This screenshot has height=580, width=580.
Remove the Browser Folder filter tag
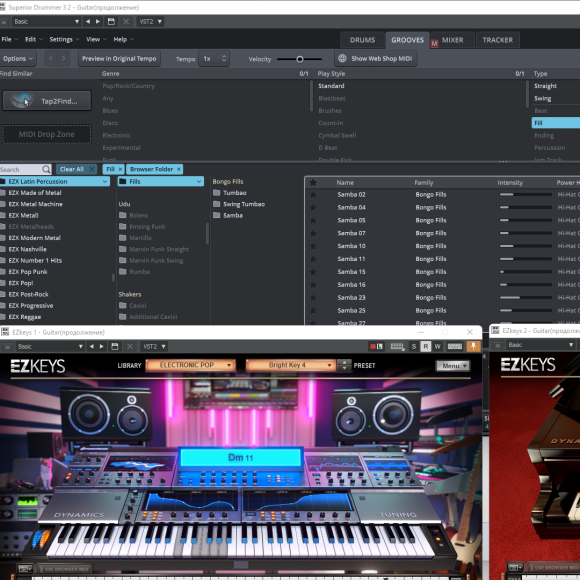coord(179,169)
